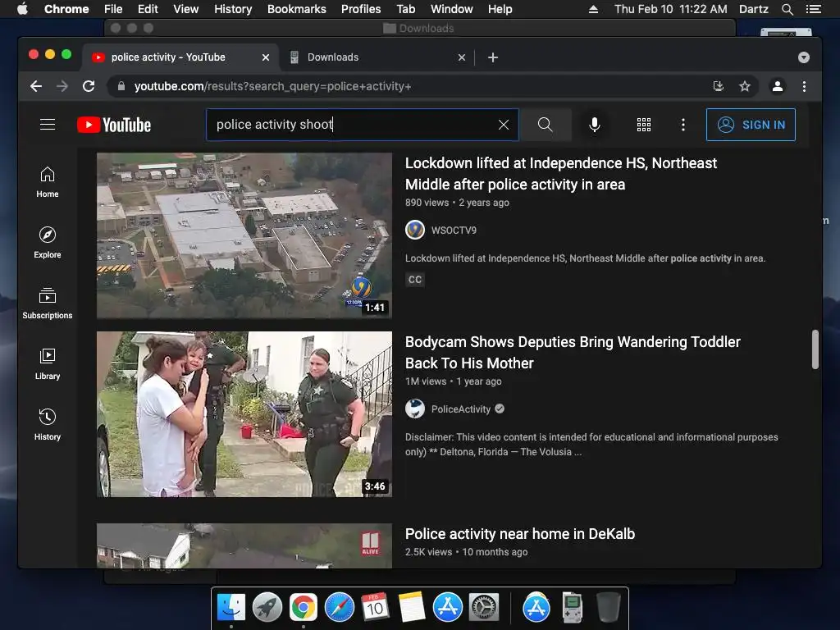840x630 pixels.
Task: Open Safari from the Dock
Action: (x=339, y=608)
